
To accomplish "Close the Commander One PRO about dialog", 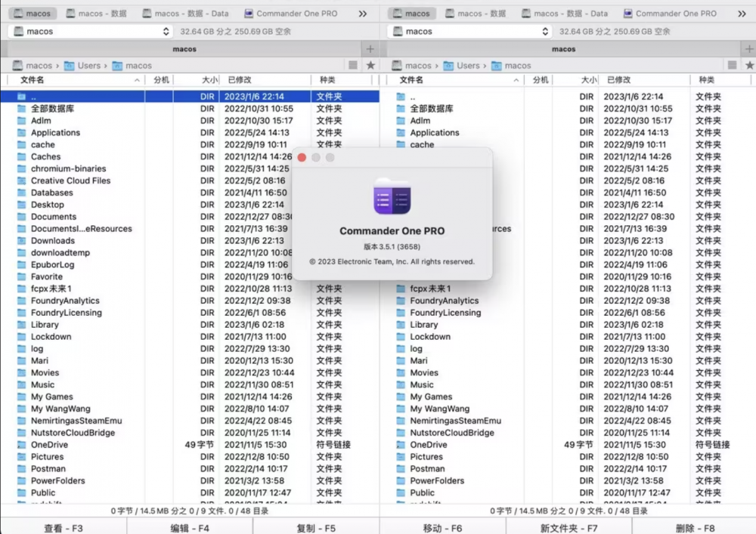I will point(302,157).
